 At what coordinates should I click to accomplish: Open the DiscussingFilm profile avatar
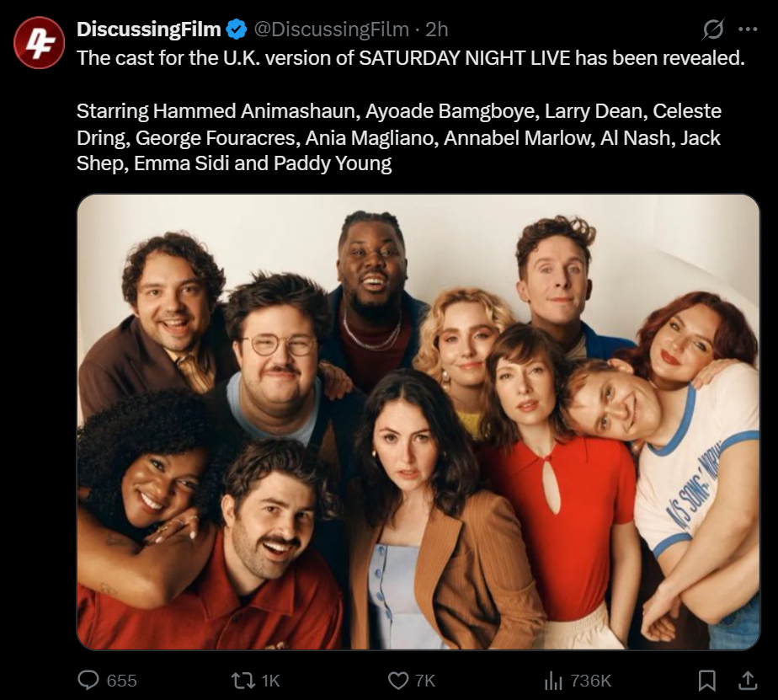(x=39, y=43)
